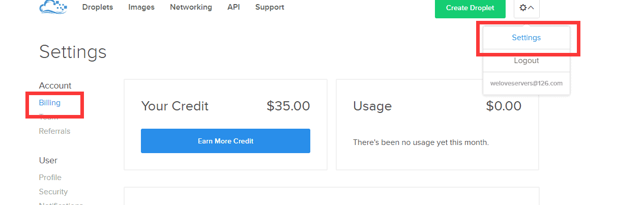Visit the Support navigation link
Screen dimensions: 644x205
270,7
